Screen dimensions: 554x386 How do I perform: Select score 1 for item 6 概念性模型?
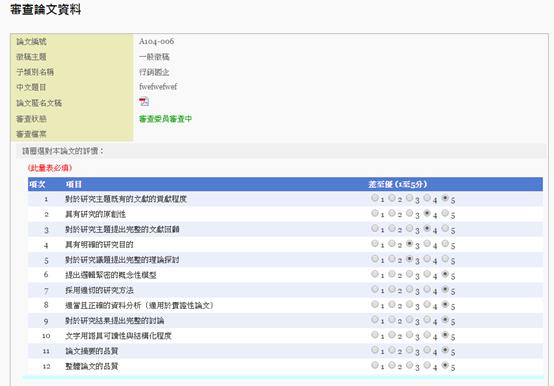pyautogui.click(x=375, y=274)
